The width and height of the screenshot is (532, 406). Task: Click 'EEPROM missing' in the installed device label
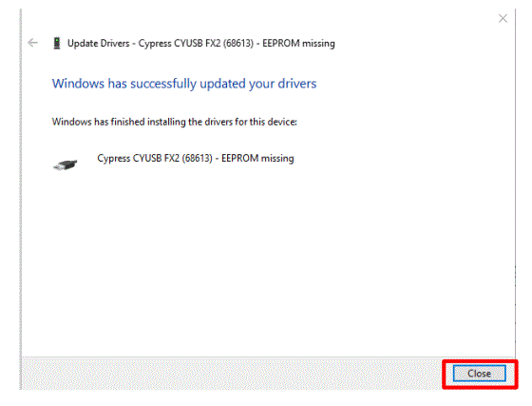click(257, 158)
